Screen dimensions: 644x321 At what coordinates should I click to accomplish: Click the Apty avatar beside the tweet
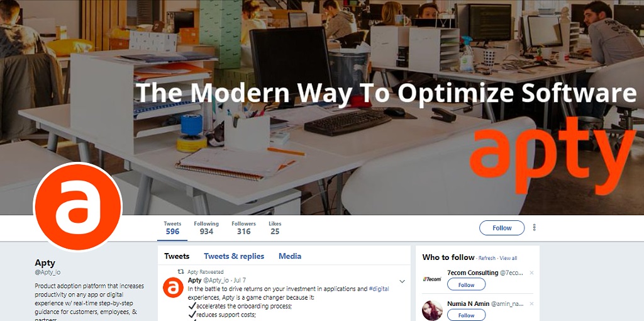[173, 287]
